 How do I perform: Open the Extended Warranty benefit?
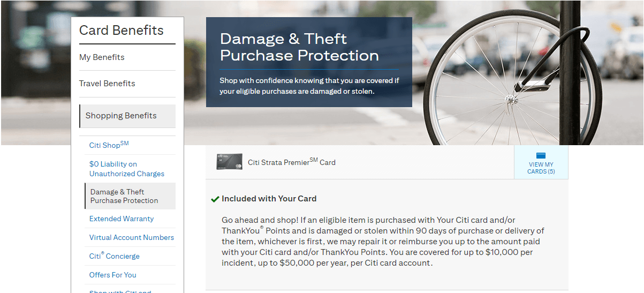pos(122,219)
